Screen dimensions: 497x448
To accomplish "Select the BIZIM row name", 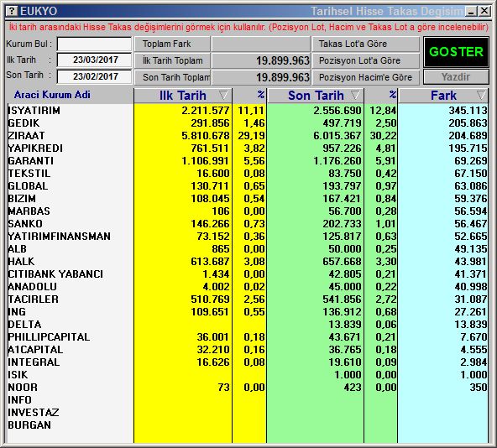I will pos(22,199).
